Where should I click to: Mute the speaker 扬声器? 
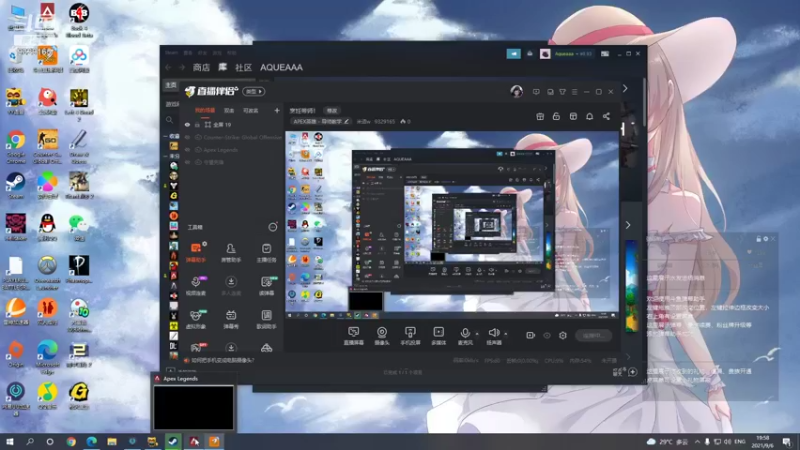[x=493, y=336]
